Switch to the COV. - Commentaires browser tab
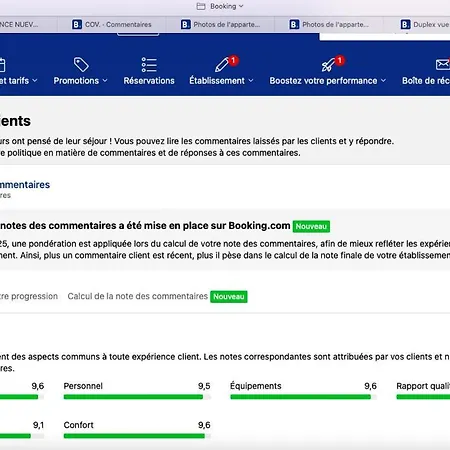Screen dimensions: 450x450 tap(112, 24)
